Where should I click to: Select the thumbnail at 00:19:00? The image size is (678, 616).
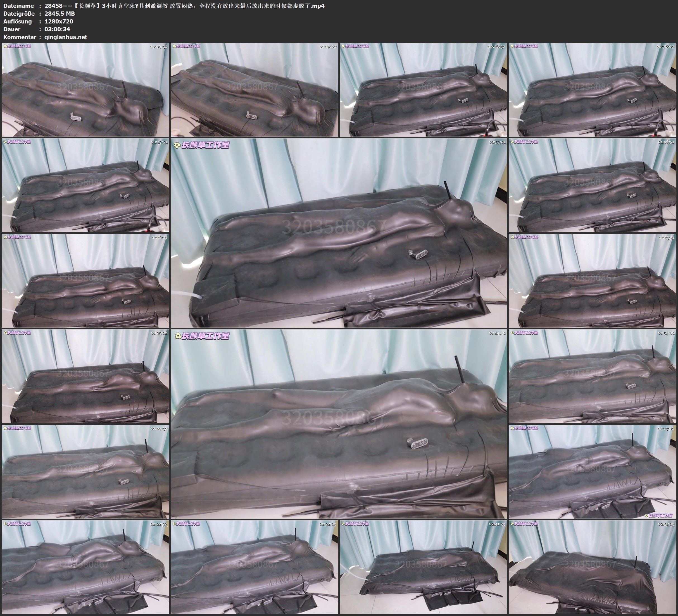tap(254, 90)
